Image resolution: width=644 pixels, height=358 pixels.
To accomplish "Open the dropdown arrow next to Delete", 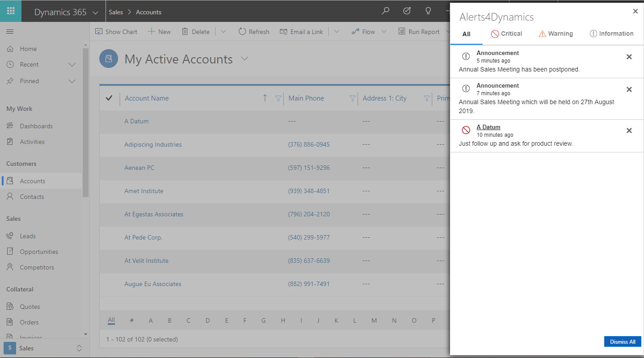I will pyautogui.click(x=223, y=32).
